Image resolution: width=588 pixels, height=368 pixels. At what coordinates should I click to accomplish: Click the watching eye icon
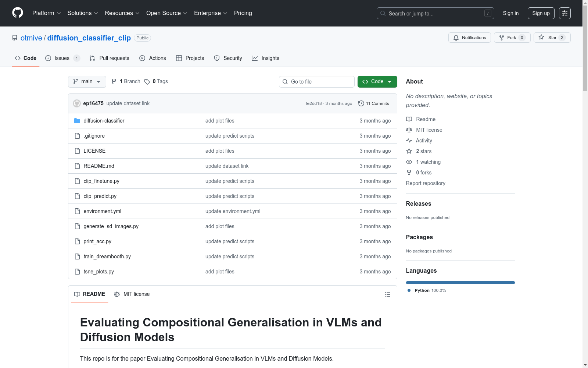tap(409, 162)
